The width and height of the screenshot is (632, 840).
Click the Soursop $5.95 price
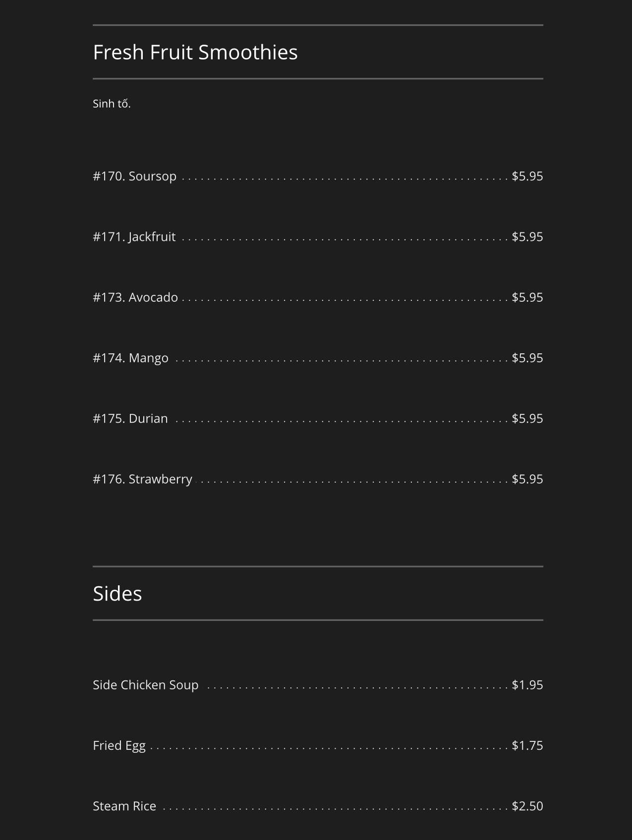[x=527, y=176]
